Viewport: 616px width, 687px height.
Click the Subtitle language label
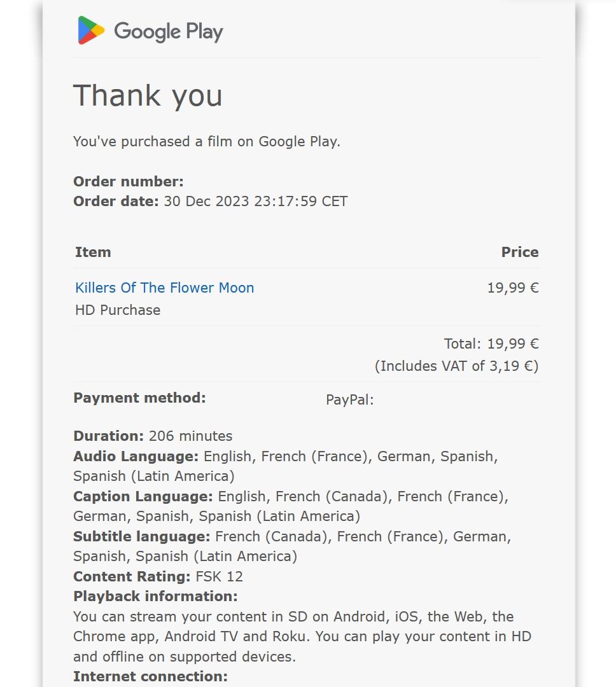pyautogui.click(x=141, y=536)
